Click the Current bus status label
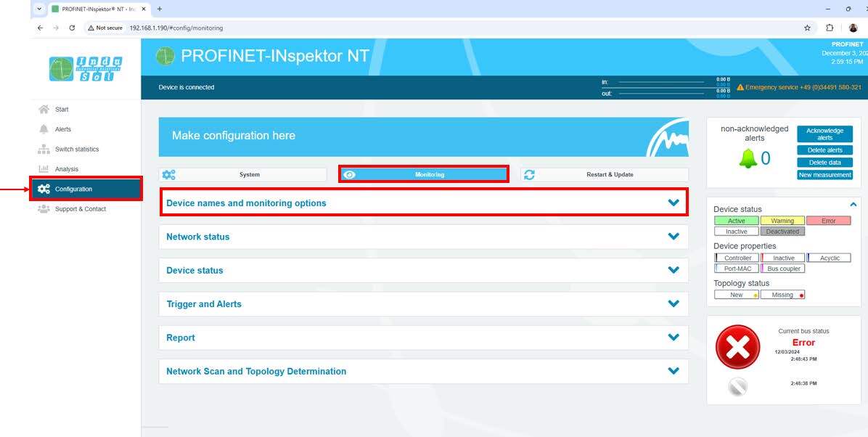 pyautogui.click(x=804, y=331)
